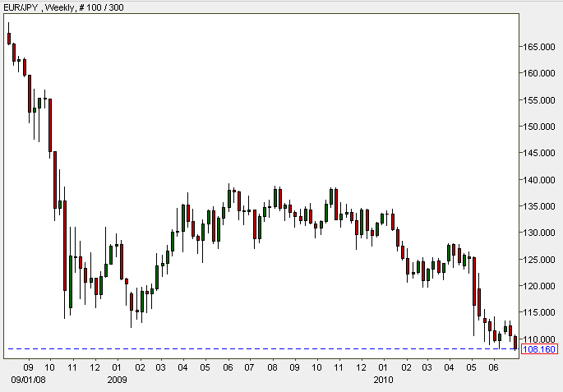The height and width of the screenshot is (392, 563).
Task: Click the 140.000 price axis label
Action: [539, 180]
